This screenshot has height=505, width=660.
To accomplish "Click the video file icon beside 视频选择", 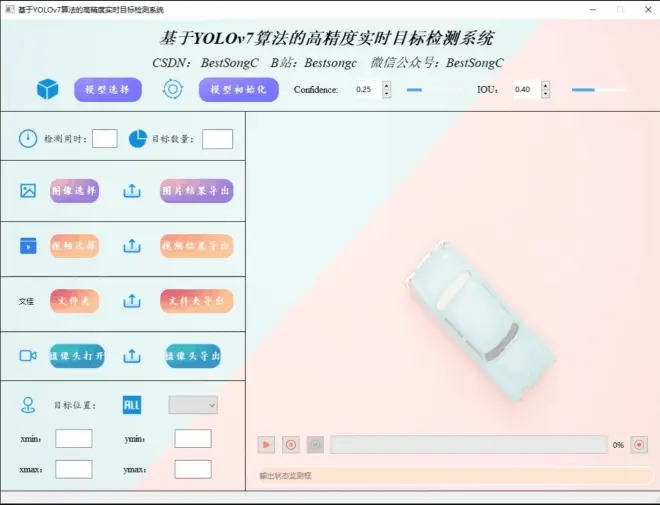I will (28, 245).
